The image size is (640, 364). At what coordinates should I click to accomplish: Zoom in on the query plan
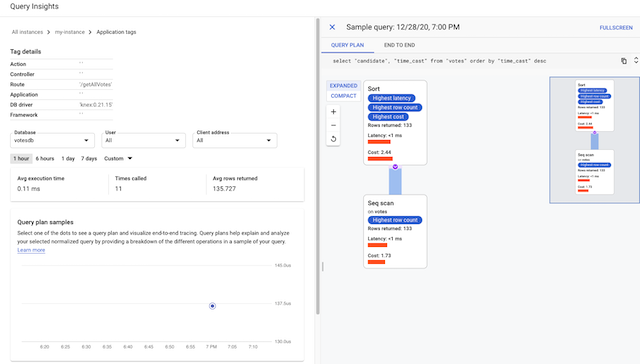333,111
